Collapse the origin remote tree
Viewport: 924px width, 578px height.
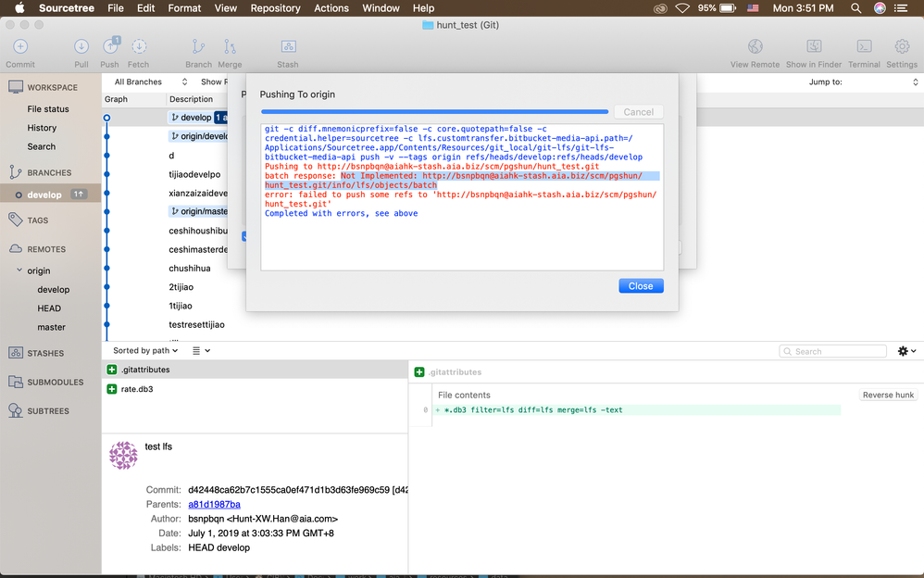(x=19, y=270)
